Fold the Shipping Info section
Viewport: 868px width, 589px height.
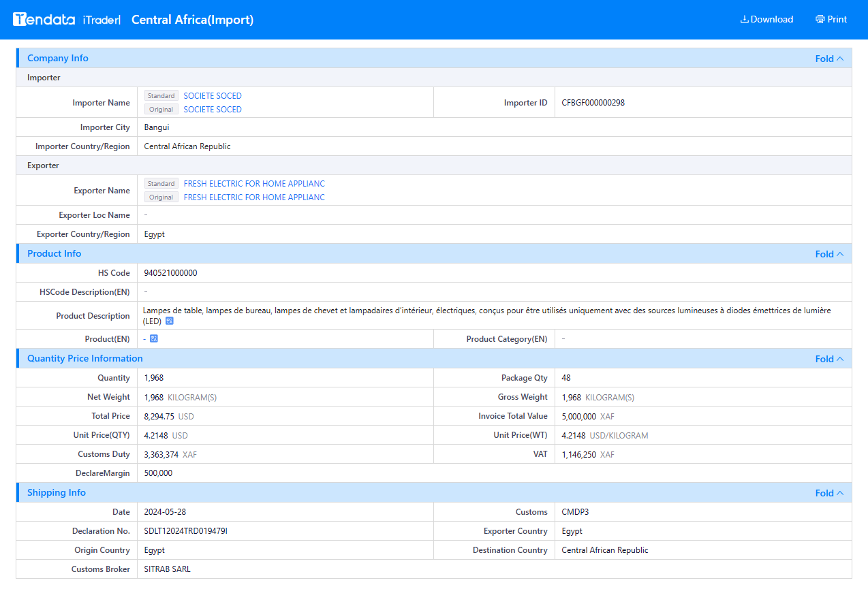coord(829,493)
